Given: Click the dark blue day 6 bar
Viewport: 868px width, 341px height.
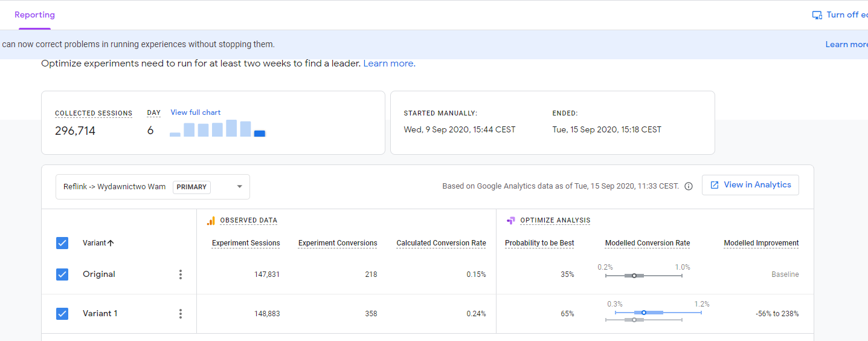Looking at the screenshot, I should point(260,134).
